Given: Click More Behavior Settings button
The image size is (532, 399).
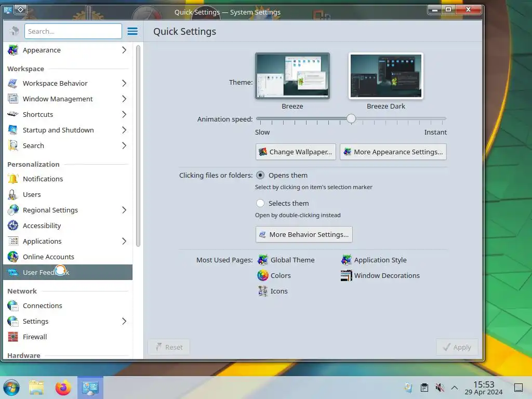Looking at the screenshot, I should coord(304,234).
